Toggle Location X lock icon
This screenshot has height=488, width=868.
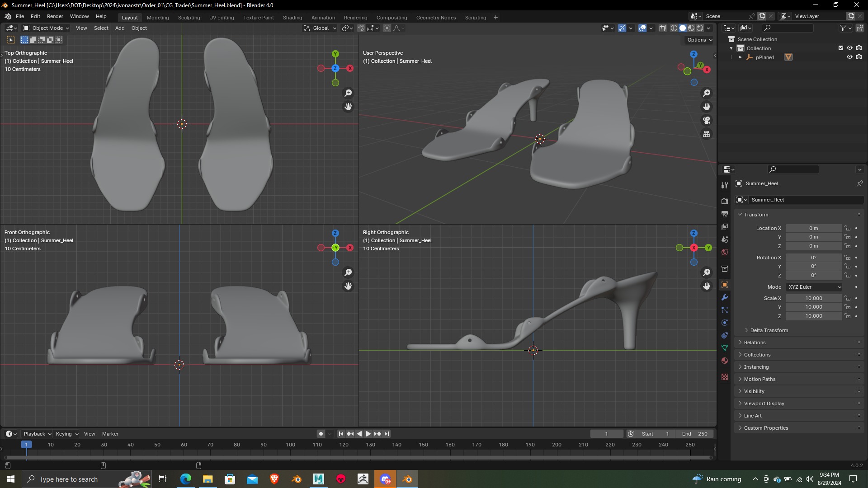[x=847, y=228]
